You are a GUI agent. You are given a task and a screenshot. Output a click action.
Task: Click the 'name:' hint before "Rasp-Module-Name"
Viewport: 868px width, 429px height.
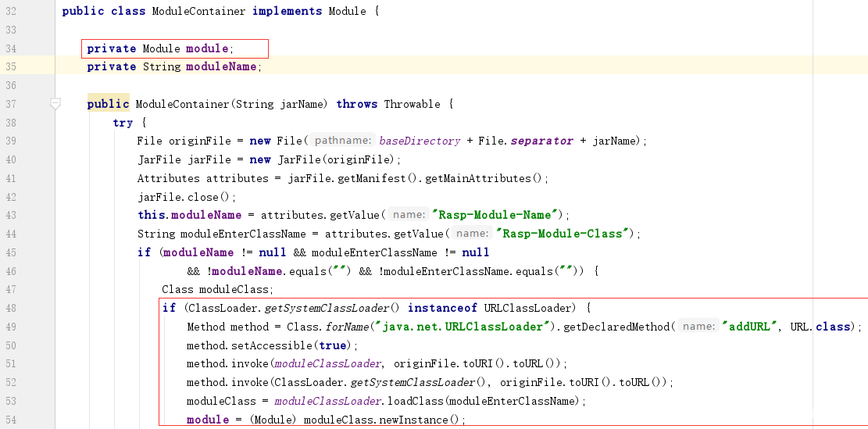click(x=408, y=215)
